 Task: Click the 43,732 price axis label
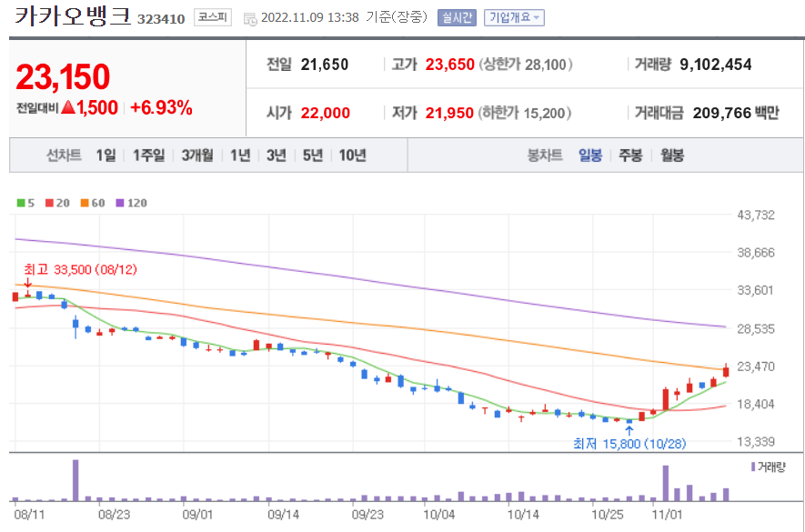pos(756,216)
